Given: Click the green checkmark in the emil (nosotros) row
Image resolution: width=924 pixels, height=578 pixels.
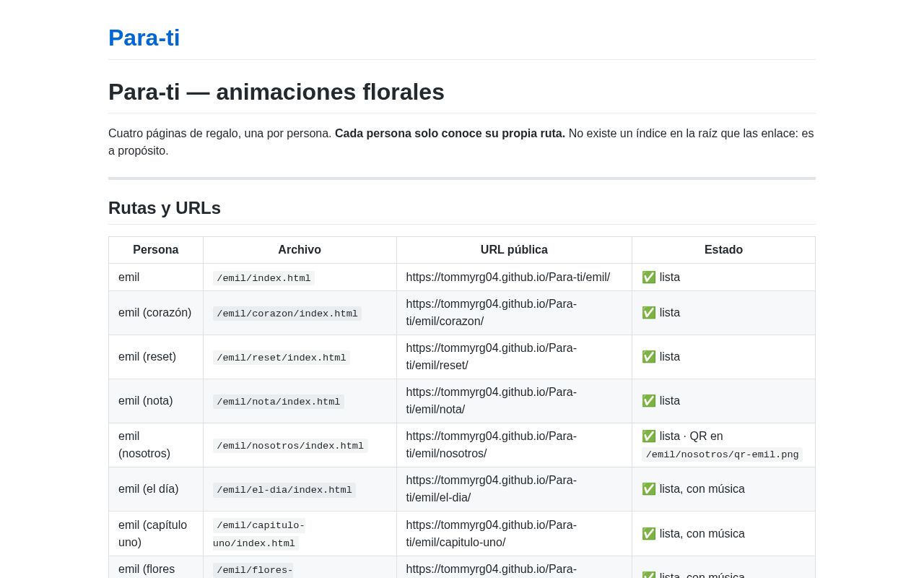Looking at the screenshot, I should pos(649,436).
